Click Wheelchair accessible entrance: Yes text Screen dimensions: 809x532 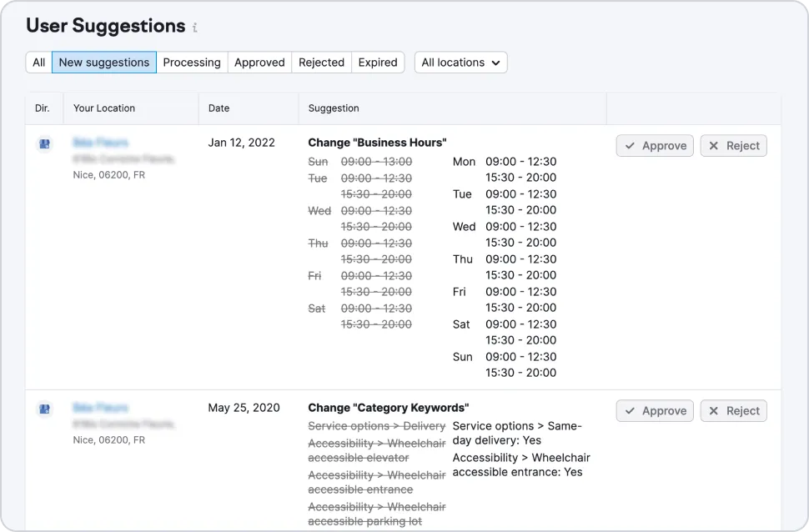521,465
